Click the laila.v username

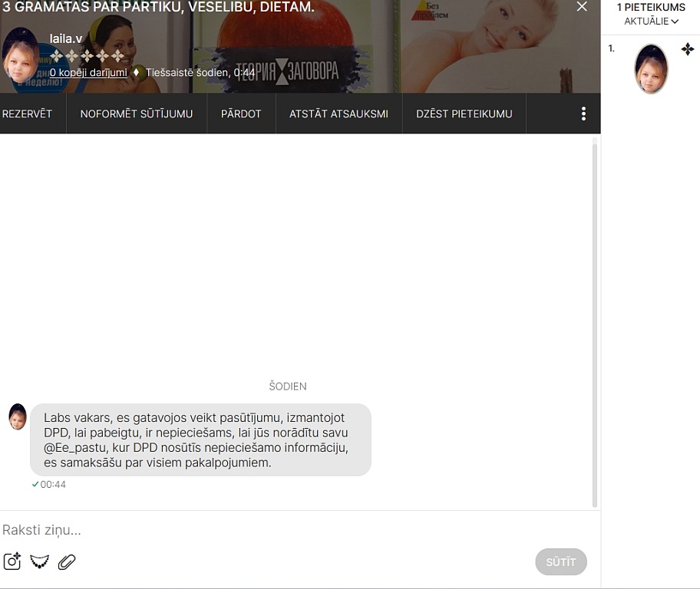(x=66, y=38)
